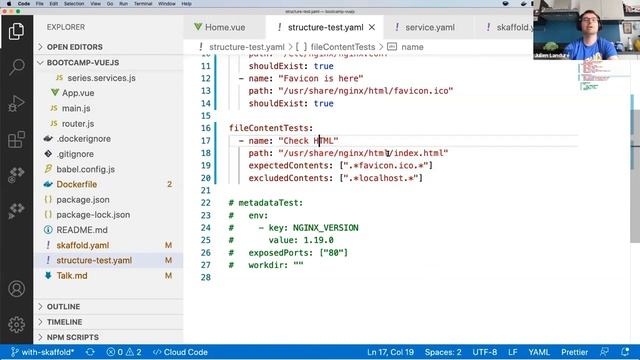Click the Talk.md markdown file icon

(x=48, y=276)
